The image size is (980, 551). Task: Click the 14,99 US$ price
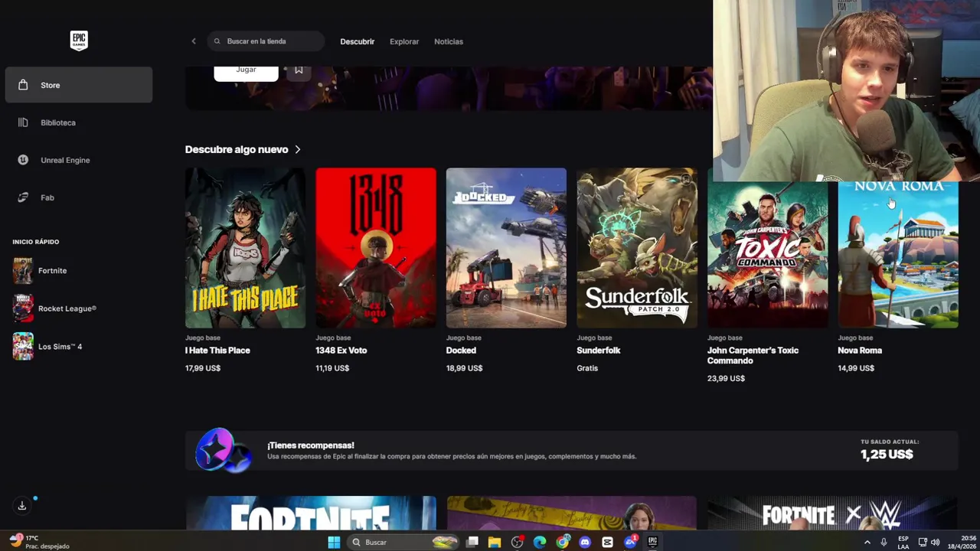click(856, 368)
